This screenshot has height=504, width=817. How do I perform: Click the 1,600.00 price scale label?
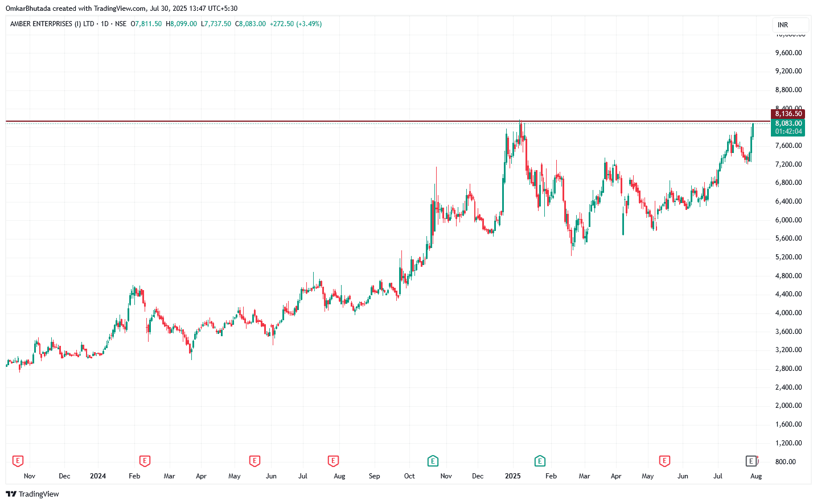pos(789,424)
